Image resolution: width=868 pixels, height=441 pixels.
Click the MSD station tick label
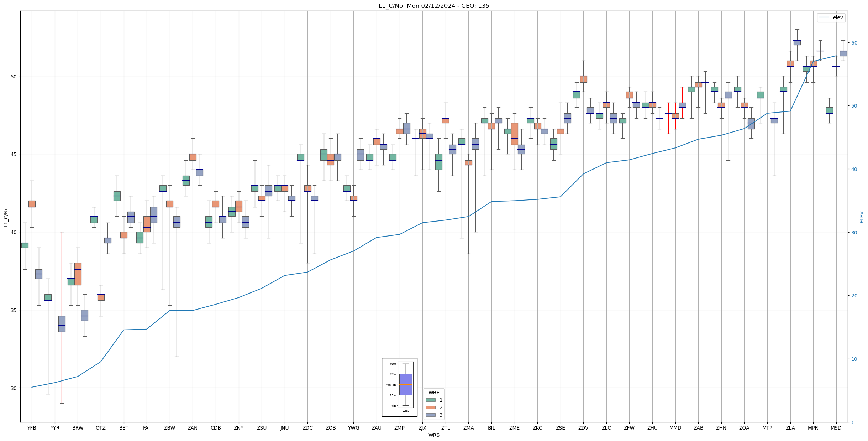[836, 428]
